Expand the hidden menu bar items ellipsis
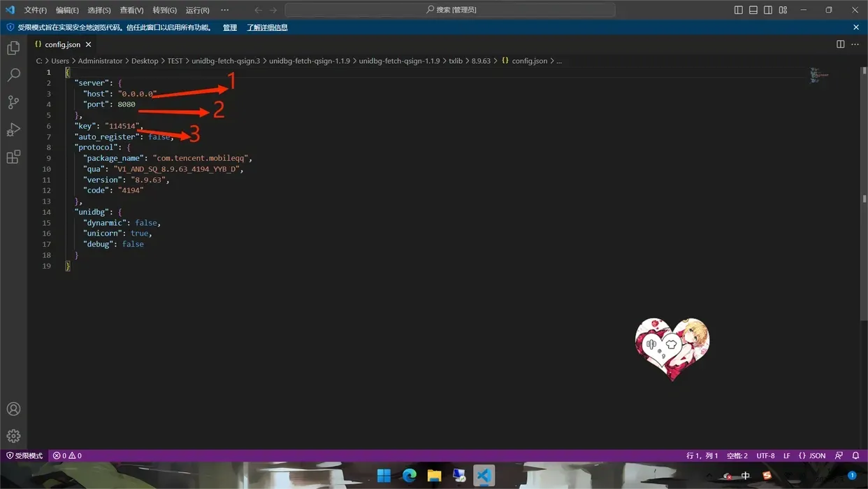The width and height of the screenshot is (868, 489). (224, 10)
